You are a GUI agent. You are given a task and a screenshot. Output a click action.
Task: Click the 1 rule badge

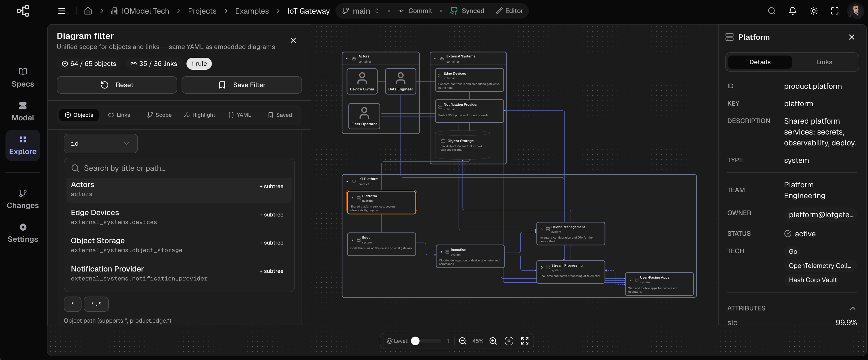coord(199,64)
